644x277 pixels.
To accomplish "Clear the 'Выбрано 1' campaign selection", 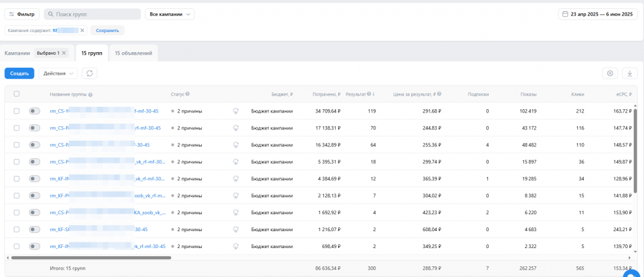I will pos(64,53).
